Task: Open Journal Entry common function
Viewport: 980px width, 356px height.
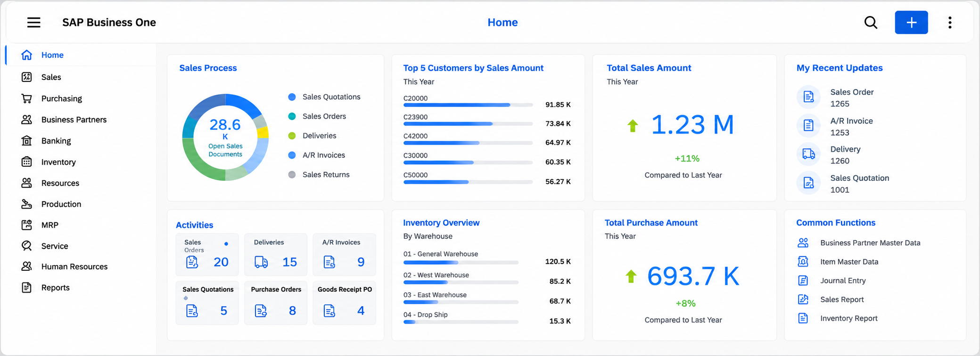Action: [843, 281]
